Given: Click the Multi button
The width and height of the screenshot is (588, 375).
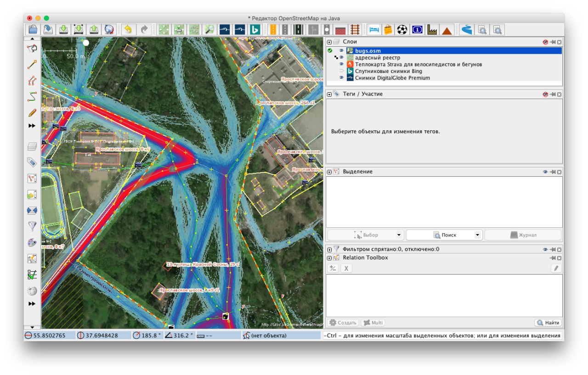Looking at the screenshot, I should pyautogui.click(x=373, y=323).
